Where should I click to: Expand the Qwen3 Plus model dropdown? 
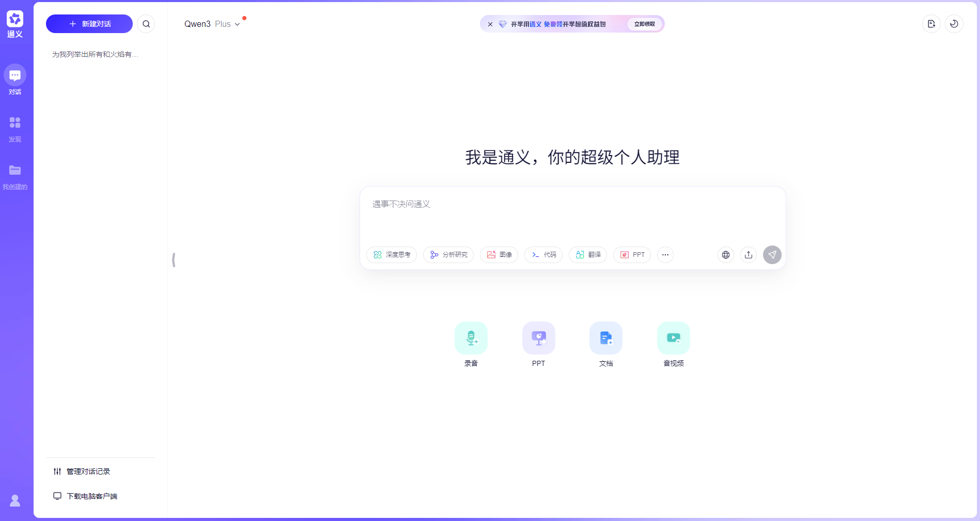212,24
